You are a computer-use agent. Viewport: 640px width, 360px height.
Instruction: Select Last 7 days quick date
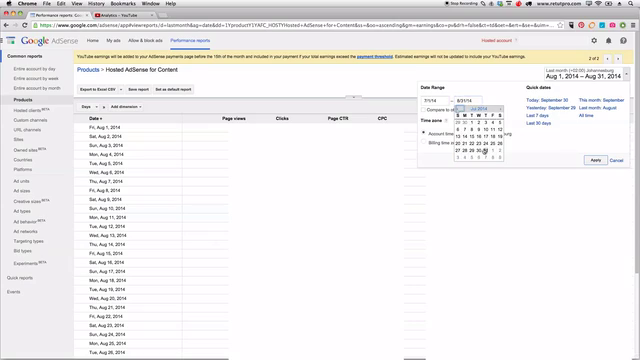[x=537, y=116]
